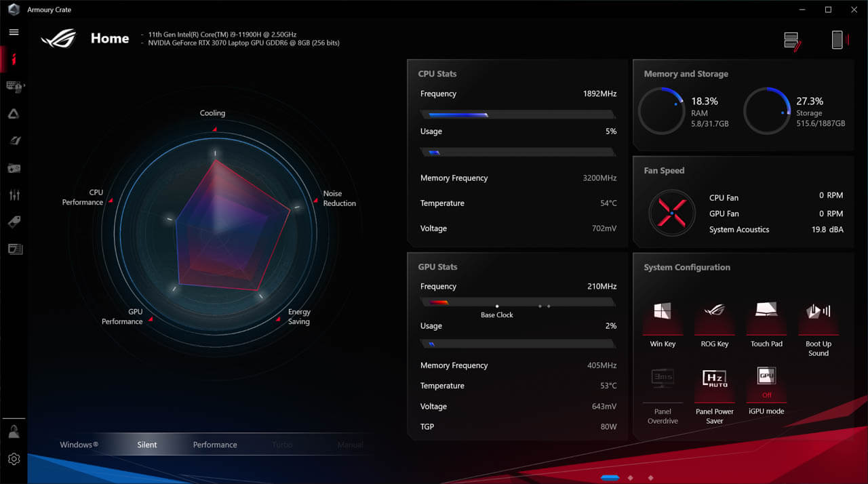Image resolution: width=868 pixels, height=484 pixels.
Task: Open the price tag Featured icon in sidebar
Action: (x=14, y=222)
